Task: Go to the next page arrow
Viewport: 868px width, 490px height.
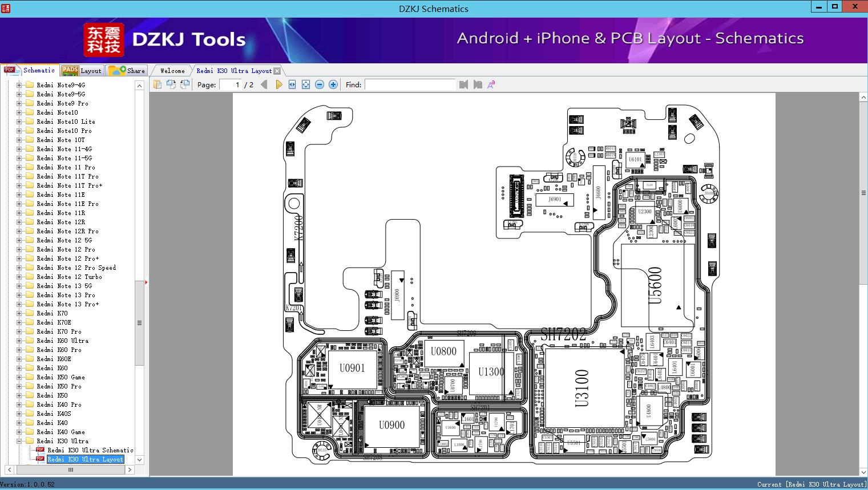Action: click(x=278, y=84)
